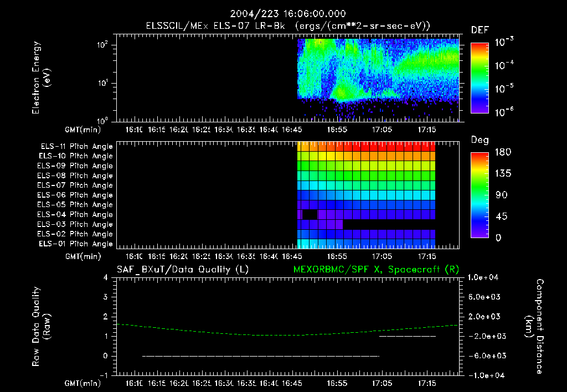Click the Deg label above the color bar
The image size is (567, 392).
(x=480, y=140)
